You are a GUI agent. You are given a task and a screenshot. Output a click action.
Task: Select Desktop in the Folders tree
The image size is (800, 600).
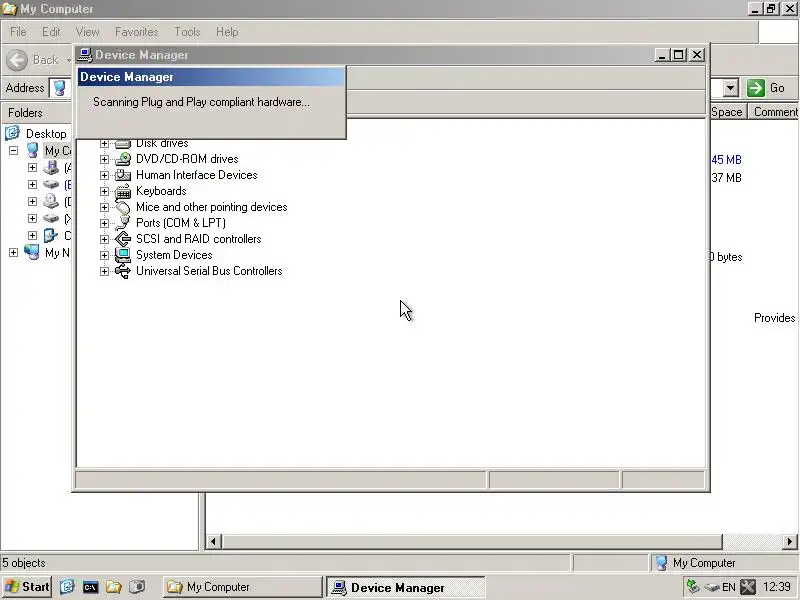pos(46,134)
